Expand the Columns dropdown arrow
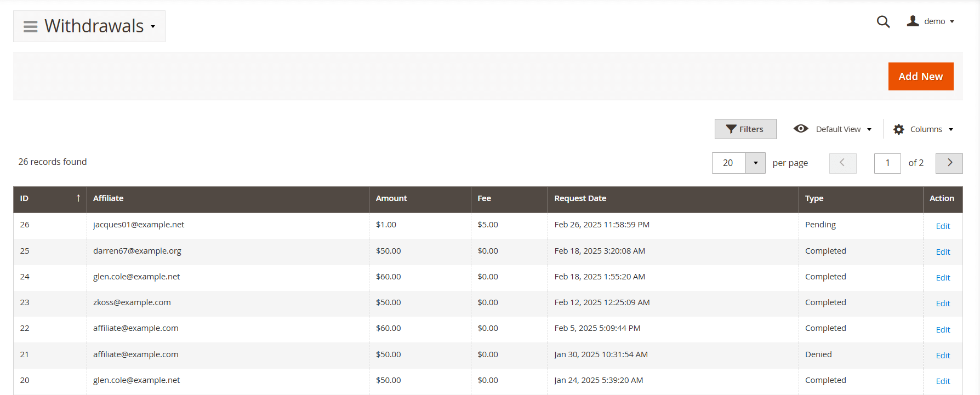Screen dimensions: 980x395 click(x=951, y=129)
